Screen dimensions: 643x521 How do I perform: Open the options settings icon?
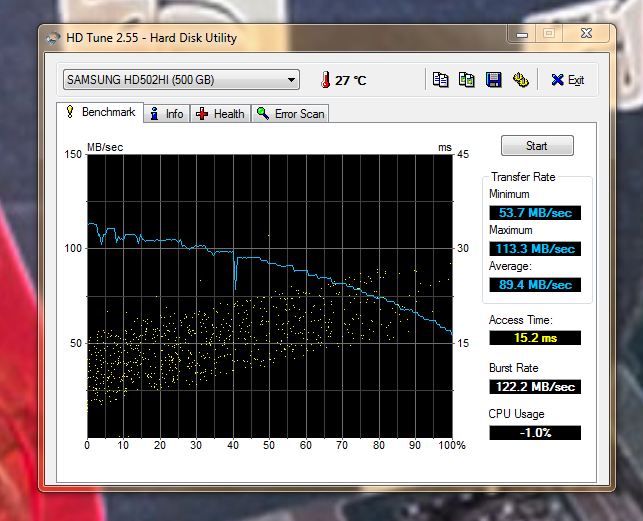coord(520,80)
